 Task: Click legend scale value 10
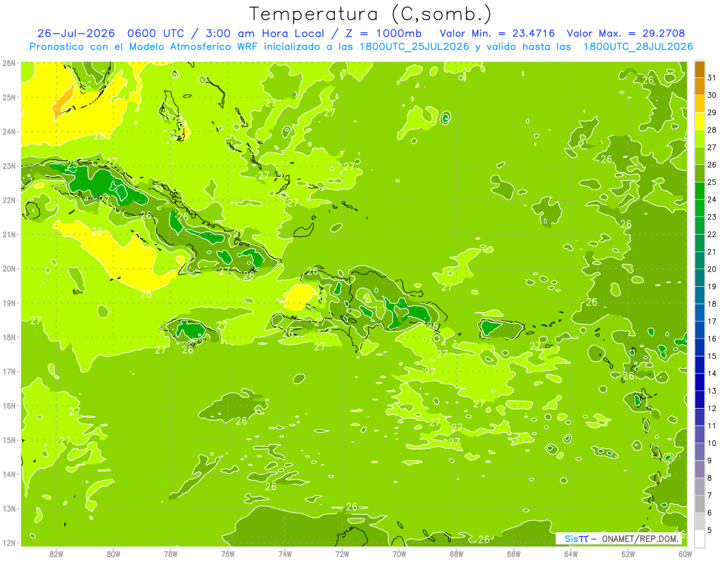click(712, 443)
